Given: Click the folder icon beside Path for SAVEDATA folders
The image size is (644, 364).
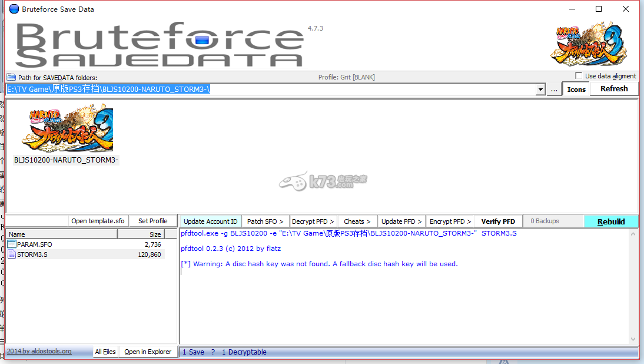Looking at the screenshot, I should pyautogui.click(x=11, y=77).
